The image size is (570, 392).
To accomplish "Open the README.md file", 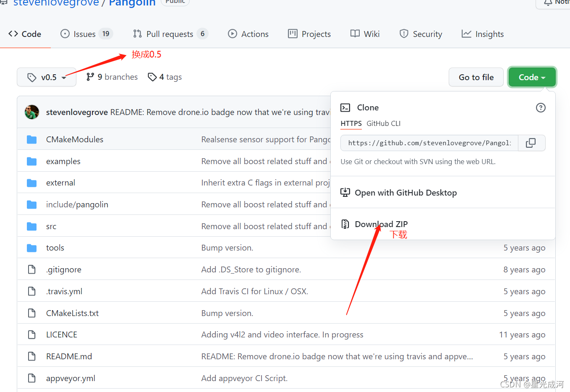I will [69, 356].
